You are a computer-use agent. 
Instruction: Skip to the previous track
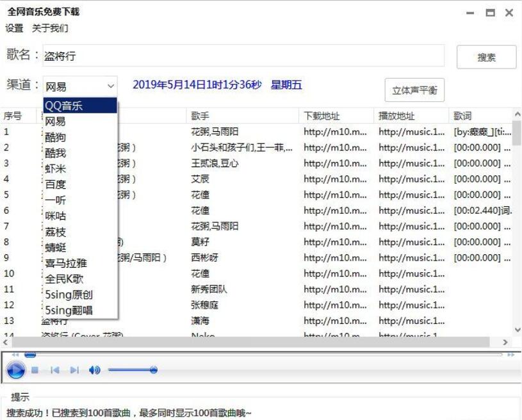(x=54, y=370)
